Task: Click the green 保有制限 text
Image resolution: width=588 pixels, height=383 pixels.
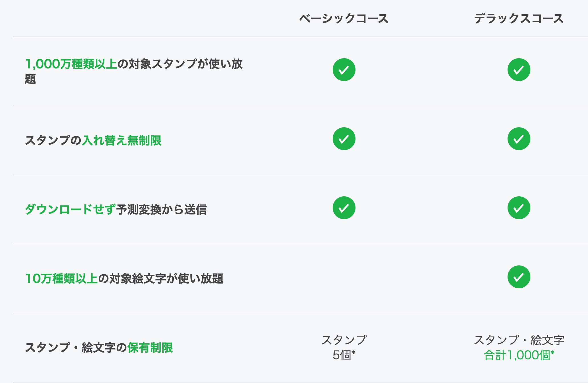Action: (150, 348)
